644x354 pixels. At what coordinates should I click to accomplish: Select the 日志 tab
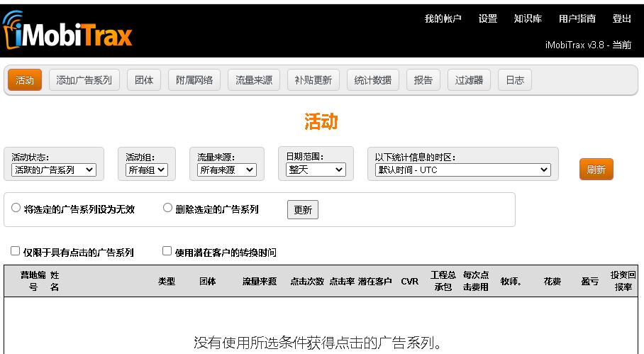click(x=515, y=80)
